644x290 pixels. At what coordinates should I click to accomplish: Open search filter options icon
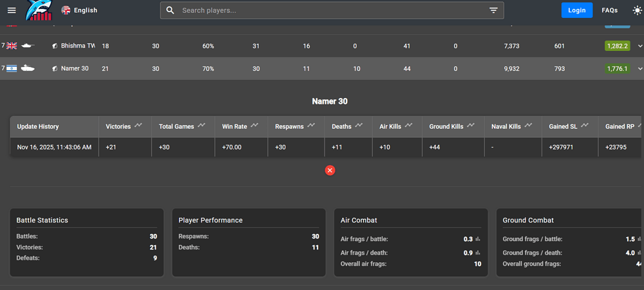click(493, 10)
